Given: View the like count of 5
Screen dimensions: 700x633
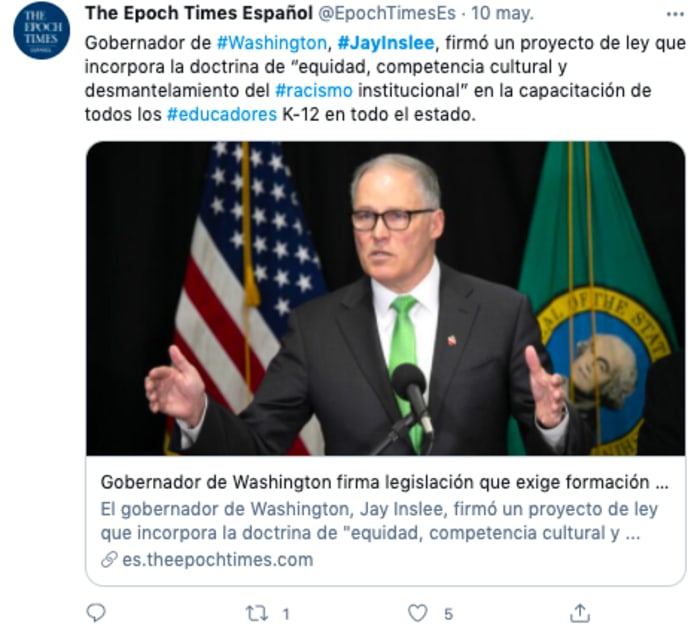Looking at the screenshot, I should 448,614.
